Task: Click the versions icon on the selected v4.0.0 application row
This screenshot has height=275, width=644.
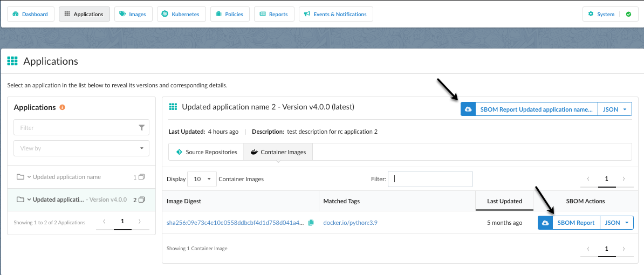Action: [142, 200]
